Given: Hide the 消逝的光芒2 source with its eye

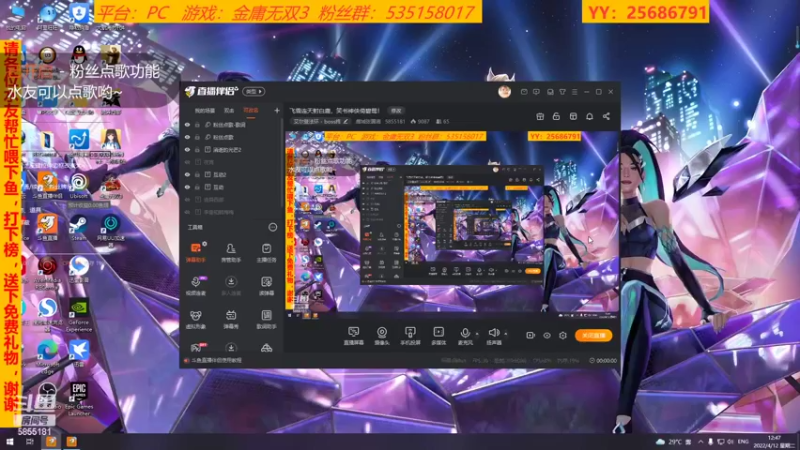Looking at the screenshot, I should click(x=187, y=149).
